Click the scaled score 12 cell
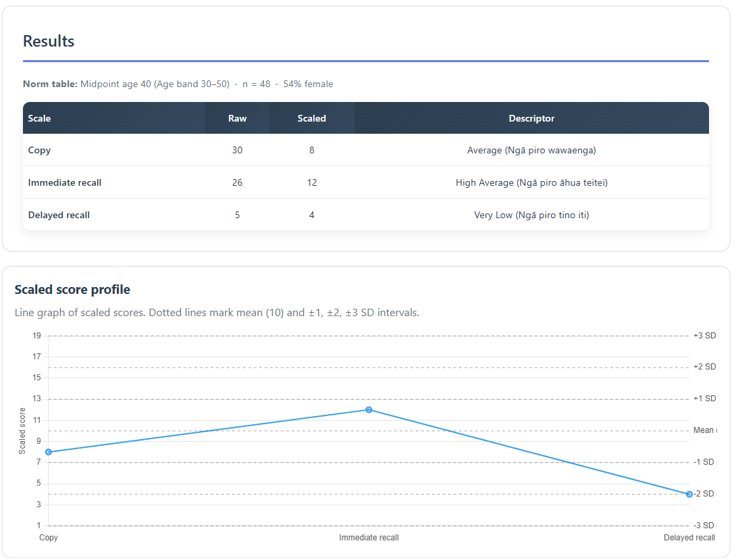 [311, 182]
